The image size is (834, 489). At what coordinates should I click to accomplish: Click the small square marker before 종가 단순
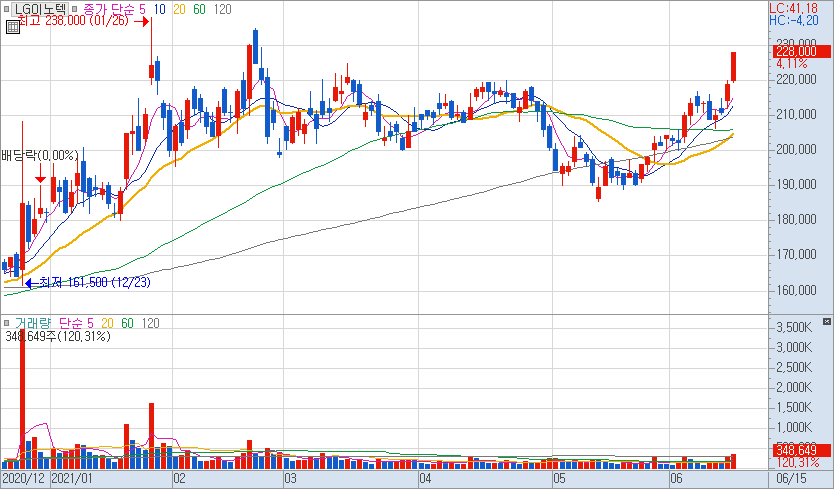pos(74,9)
